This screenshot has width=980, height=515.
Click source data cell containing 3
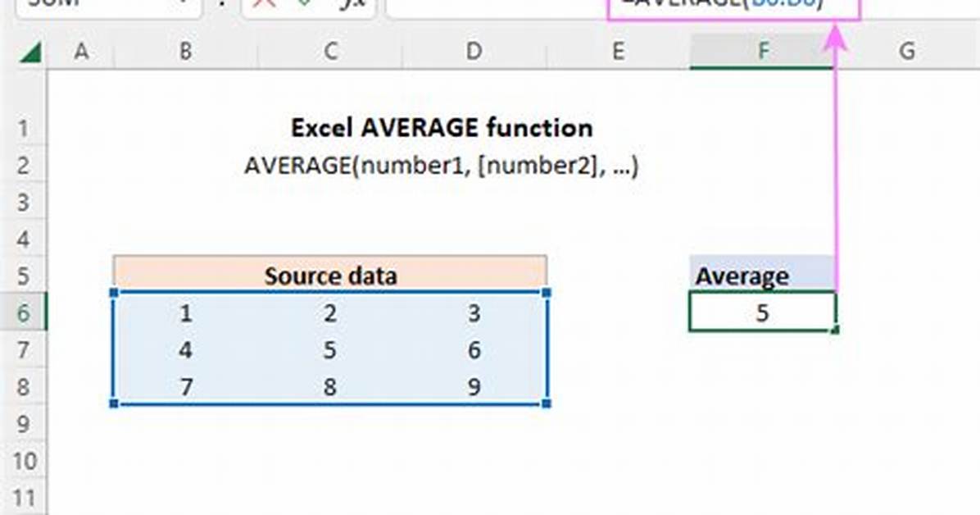pyautogui.click(x=474, y=312)
